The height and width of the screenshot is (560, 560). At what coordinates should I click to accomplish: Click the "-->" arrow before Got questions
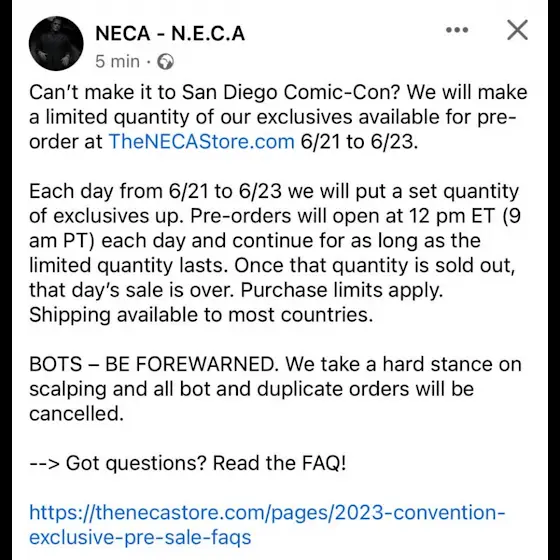(x=44, y=463)
